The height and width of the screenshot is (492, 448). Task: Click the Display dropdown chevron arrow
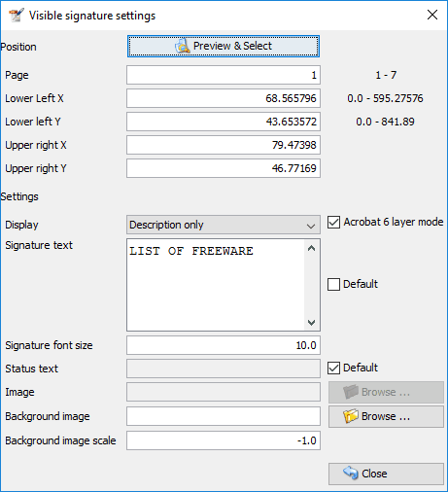[x=311, y=226]
